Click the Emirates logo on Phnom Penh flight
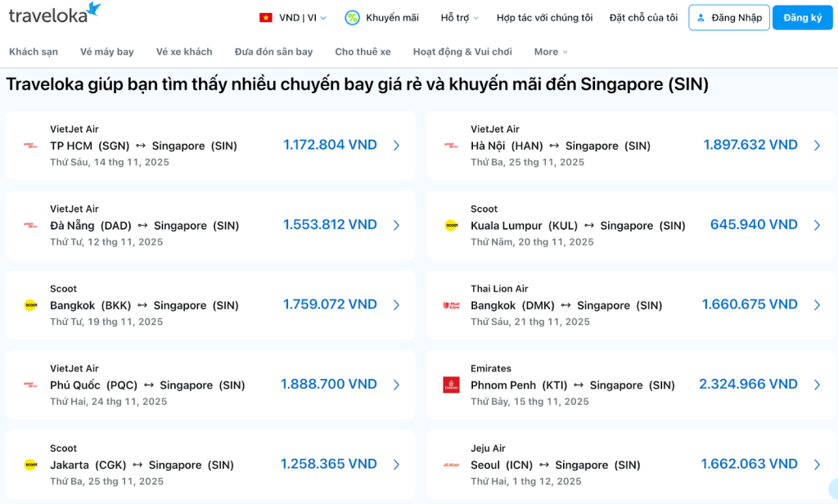838x504 pixels. click(x=451, y=385)
